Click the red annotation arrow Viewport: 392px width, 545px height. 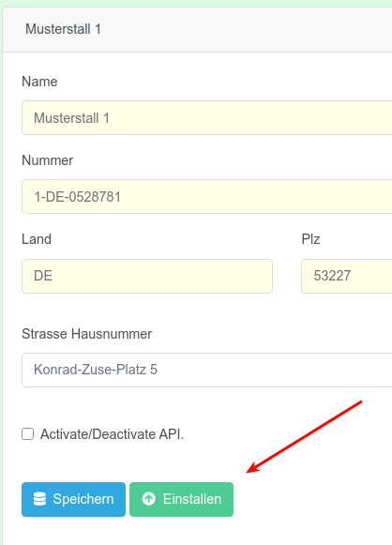(304, 437)
